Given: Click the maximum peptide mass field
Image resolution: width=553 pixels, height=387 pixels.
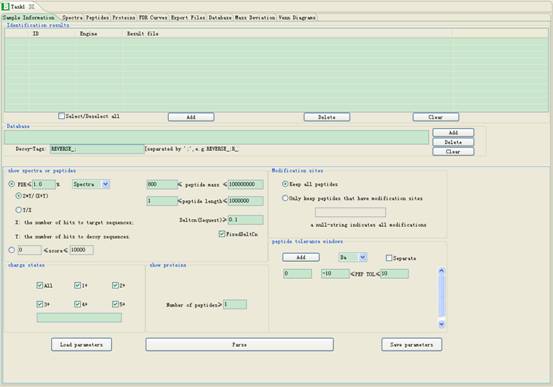Looking at the screenshot, I should (246, 184).
